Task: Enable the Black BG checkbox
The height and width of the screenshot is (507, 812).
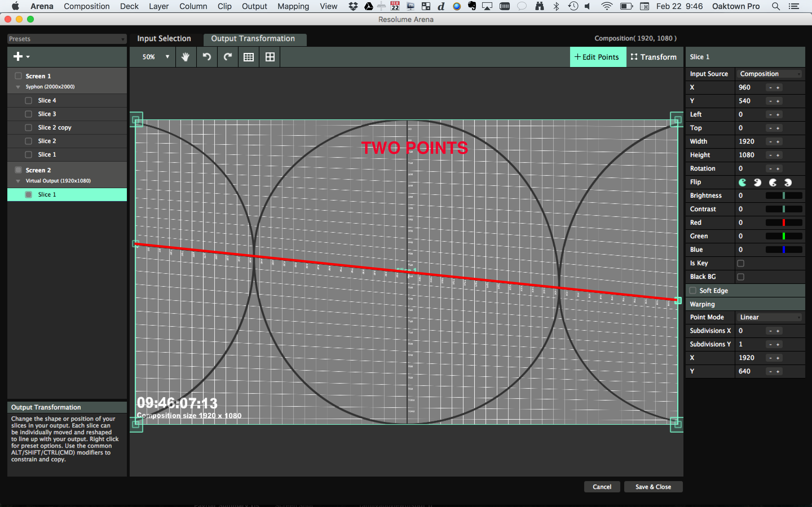Action: coord(741,277)
